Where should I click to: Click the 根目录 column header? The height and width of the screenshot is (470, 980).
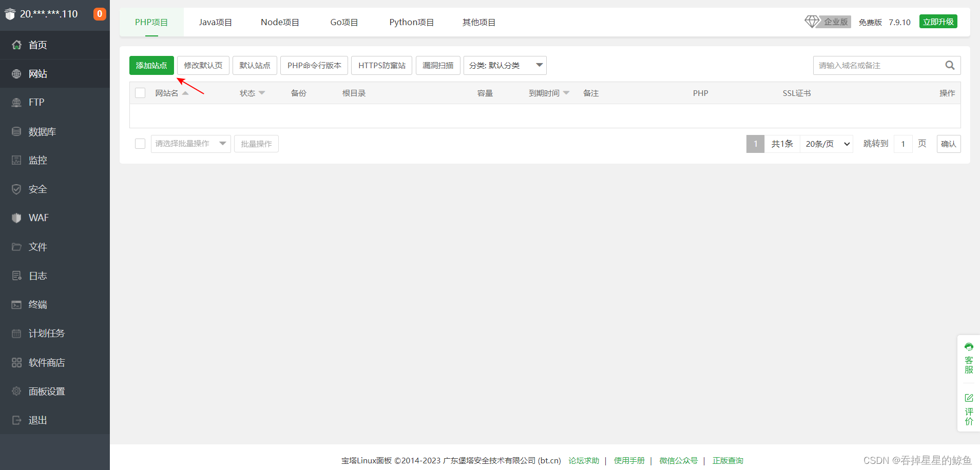(354, 93)
